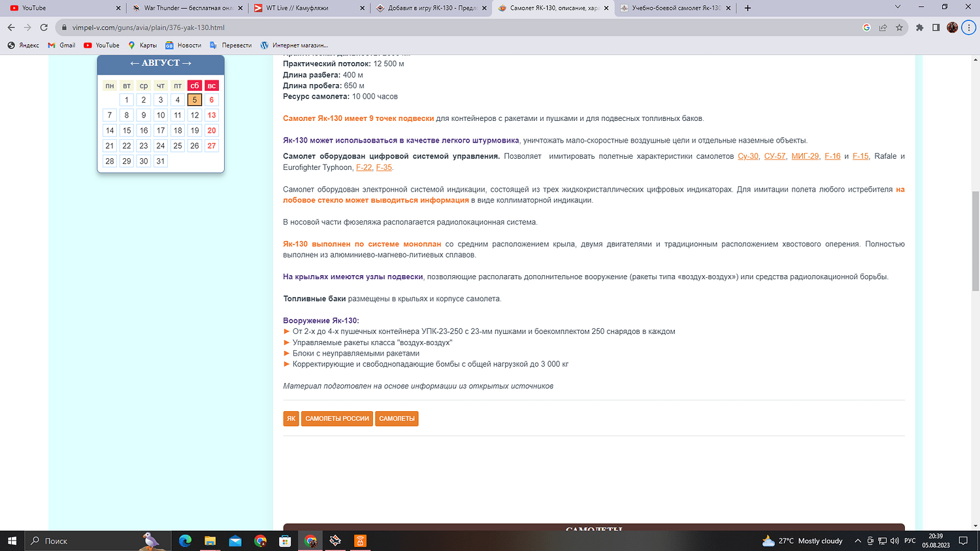The width and height of the screenshot is (980, 551).
Task: Reload the page with the refresh icon
Action: coord(44,27)
